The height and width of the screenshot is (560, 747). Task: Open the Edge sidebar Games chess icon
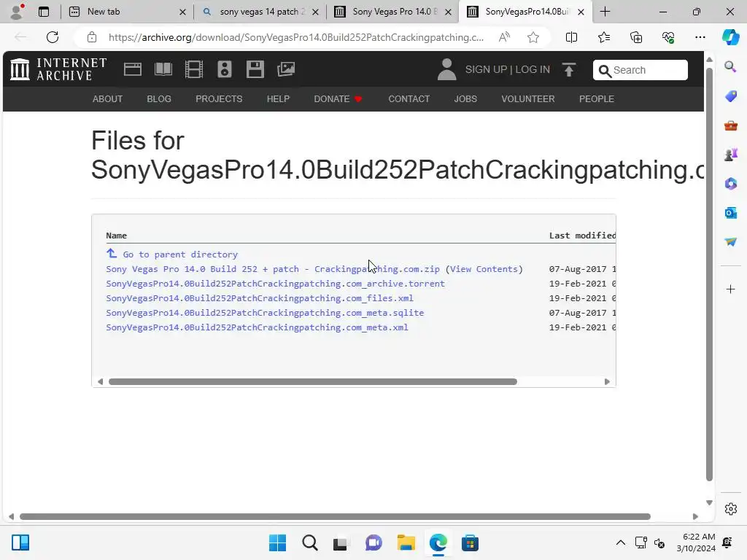pyautogui.click(x=730, y=155)
